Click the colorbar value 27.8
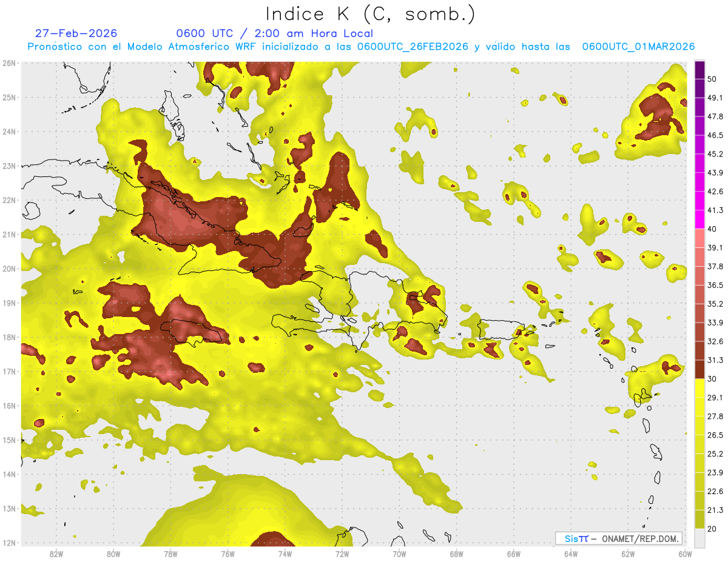This screenshot has height=562, width=728. coord(715,416)
